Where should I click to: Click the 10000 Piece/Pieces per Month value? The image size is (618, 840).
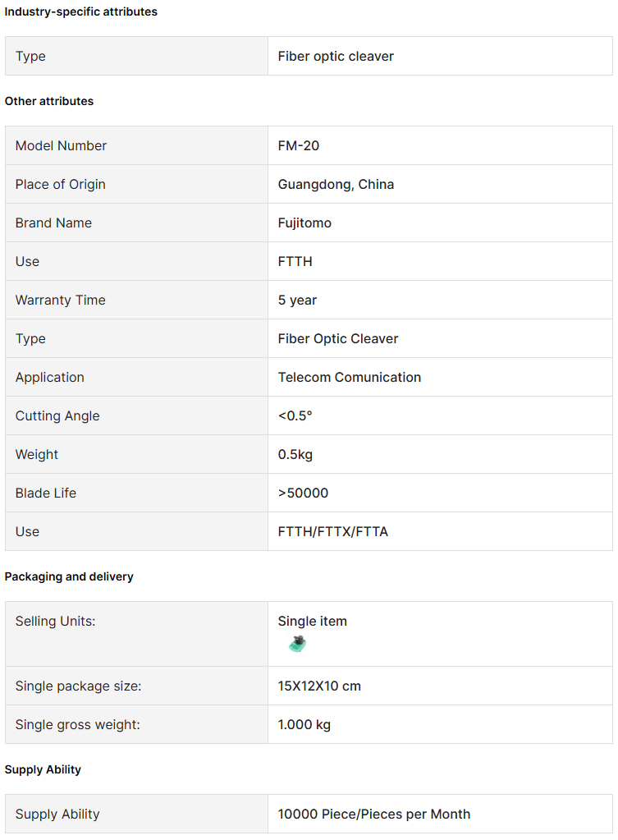click(x=373, y=815)
